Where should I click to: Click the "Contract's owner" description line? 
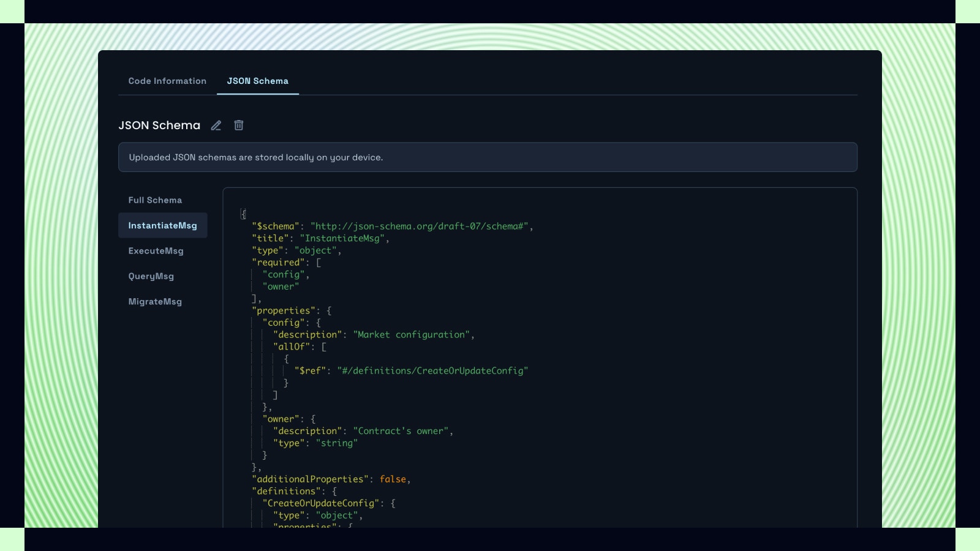(x=363, y=431)
